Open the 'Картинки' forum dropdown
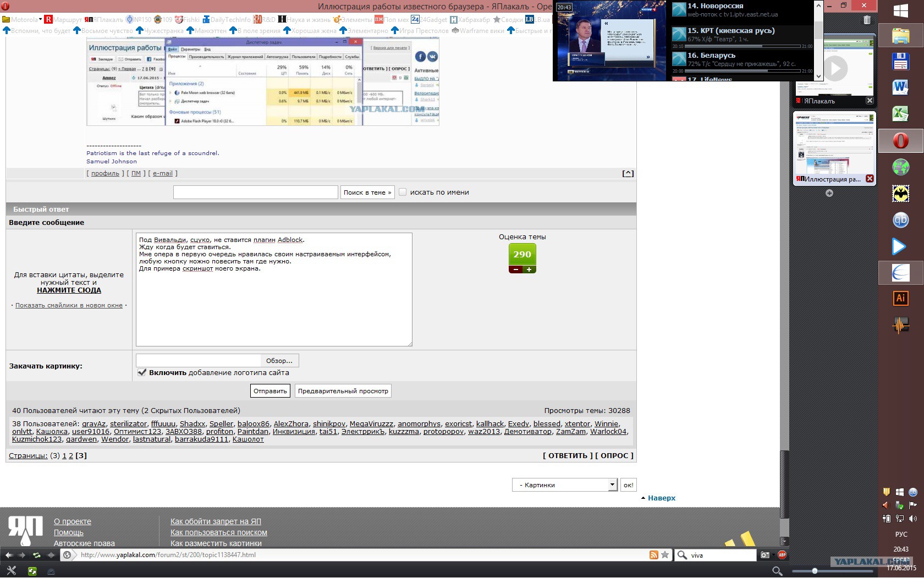The height and width of the screenshot is (578, 924). tap(565, 485)
